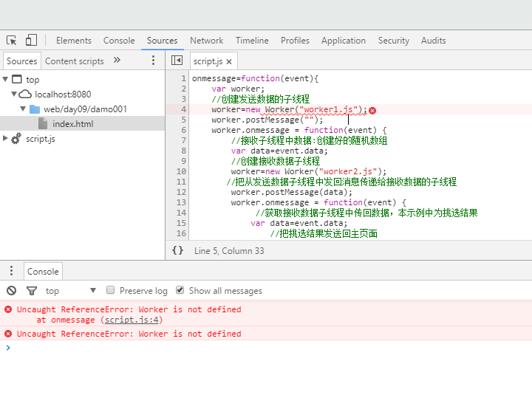This screenshot has height=395, width=532.
Task: Click the file icon of index.html
Action: click(x=43, y=124)
